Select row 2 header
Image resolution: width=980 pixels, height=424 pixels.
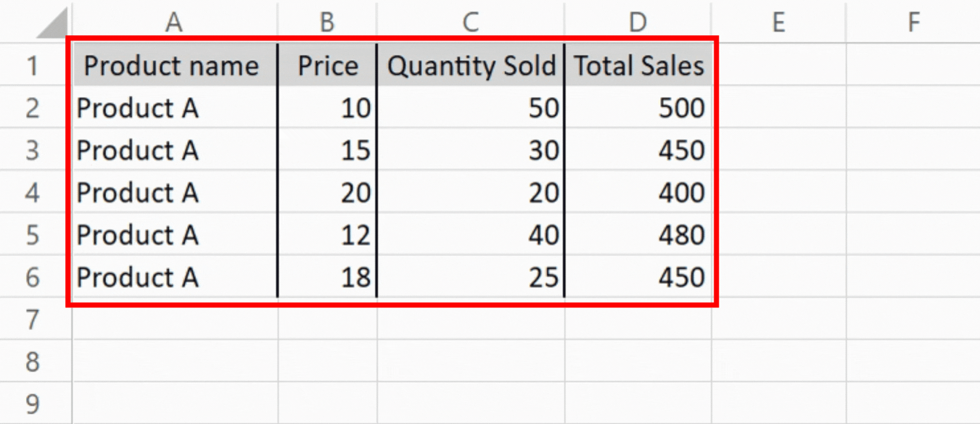(x=32, y=107)
